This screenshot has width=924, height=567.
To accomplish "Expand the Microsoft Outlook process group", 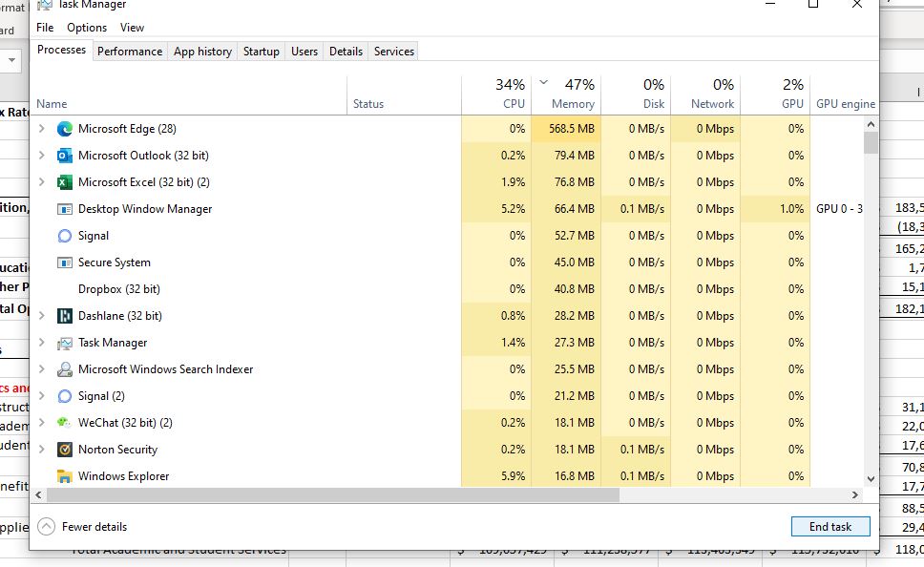I will click(x=41, y=155).
